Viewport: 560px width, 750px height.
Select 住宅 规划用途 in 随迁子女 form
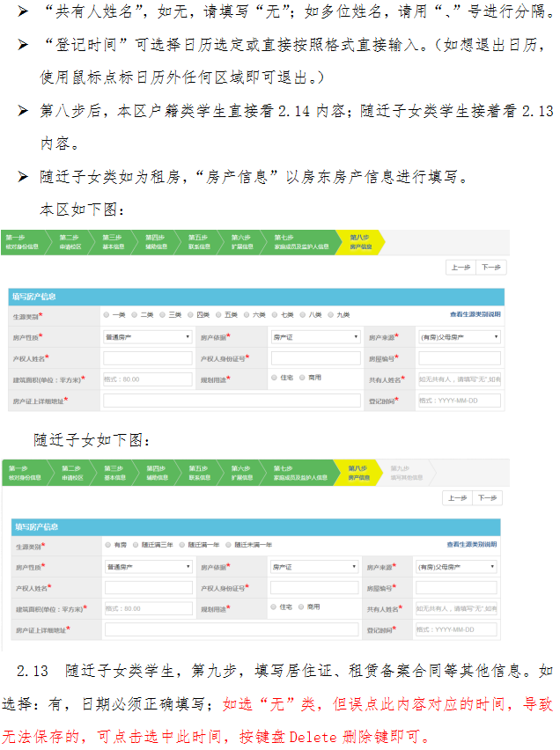tap(273, 607)
